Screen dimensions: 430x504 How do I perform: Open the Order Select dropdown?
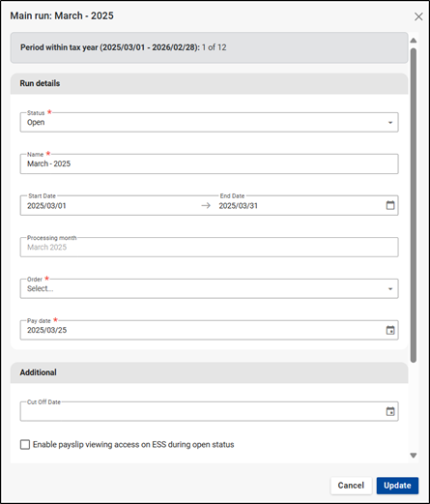(x=209, y=288)
